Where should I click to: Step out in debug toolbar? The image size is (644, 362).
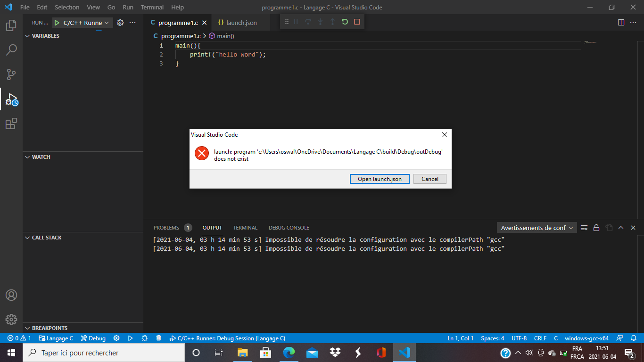pyautogui.click(x=332, y=22)
